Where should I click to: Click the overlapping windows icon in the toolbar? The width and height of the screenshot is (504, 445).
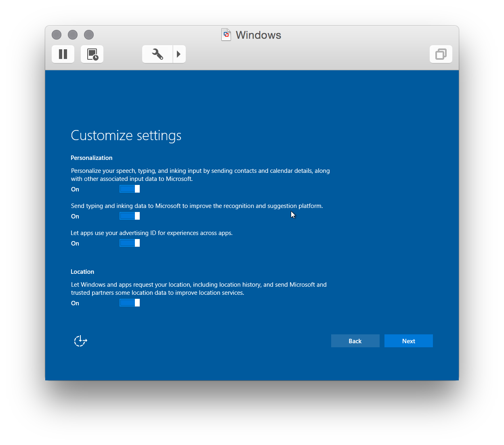coord(441,54)
